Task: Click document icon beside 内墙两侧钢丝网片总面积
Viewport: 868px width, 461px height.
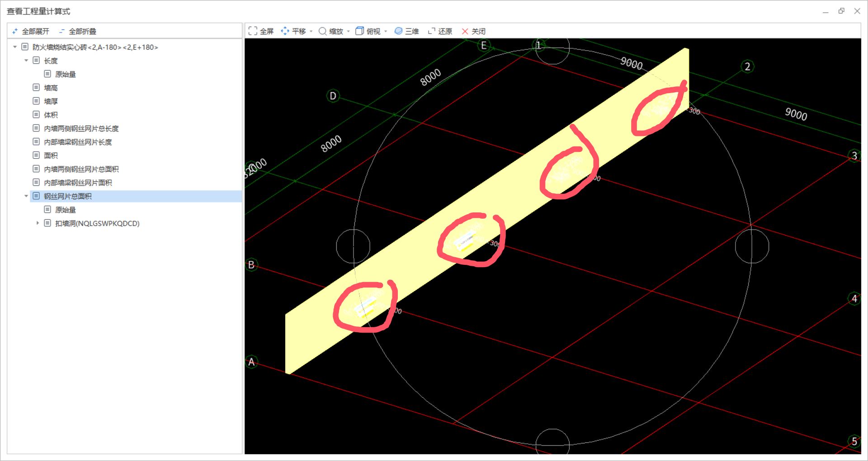Action: 36,169
